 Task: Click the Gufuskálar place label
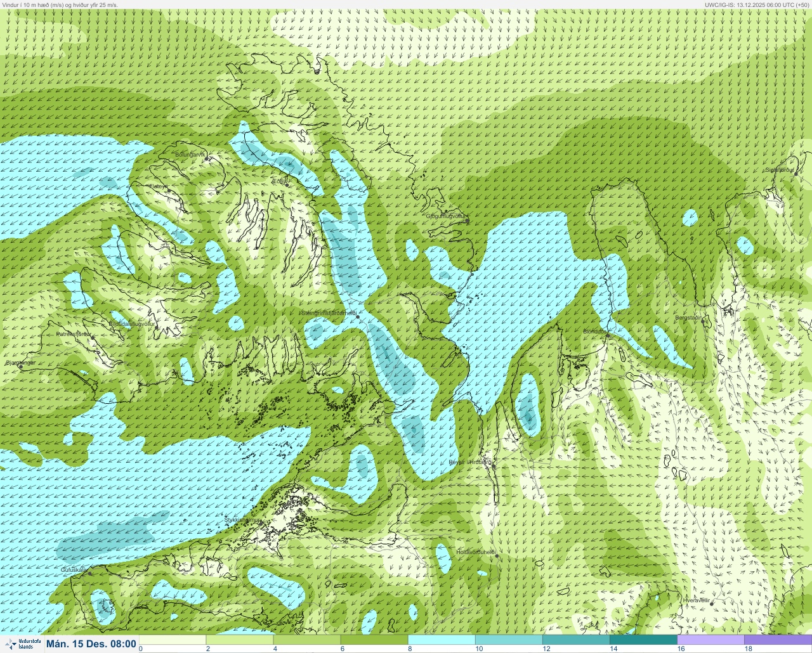coord(74,569)
